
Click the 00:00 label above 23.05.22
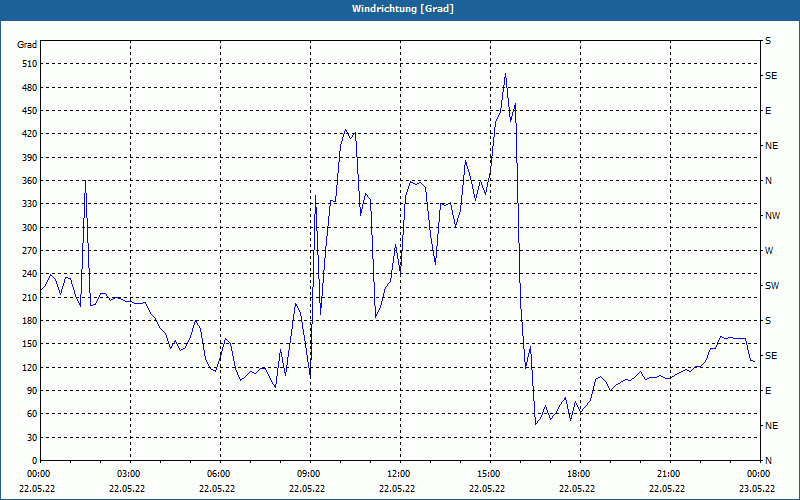[x=758, y=474]
